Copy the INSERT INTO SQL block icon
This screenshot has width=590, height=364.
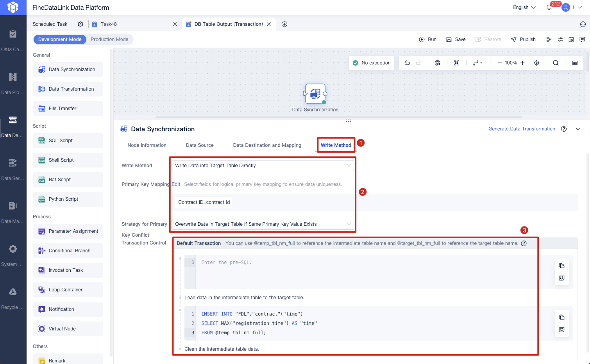pyautogui.click(x=562, y=317)
